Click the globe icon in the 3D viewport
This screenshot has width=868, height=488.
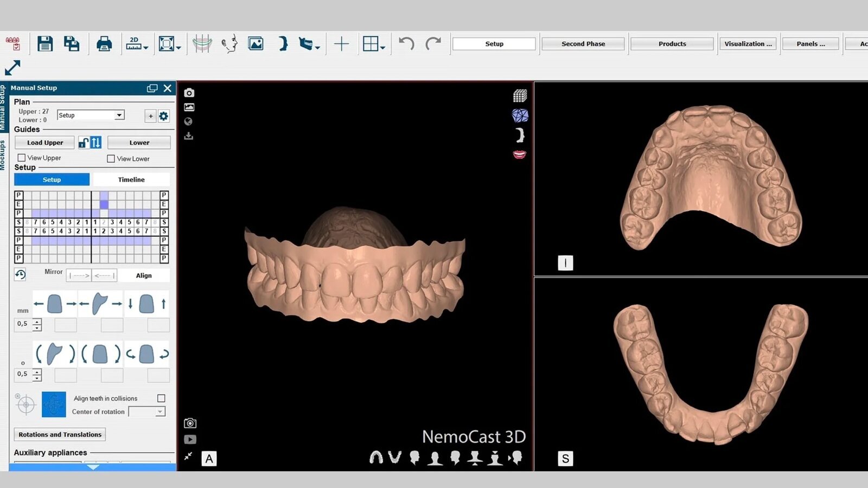[188, 121]
